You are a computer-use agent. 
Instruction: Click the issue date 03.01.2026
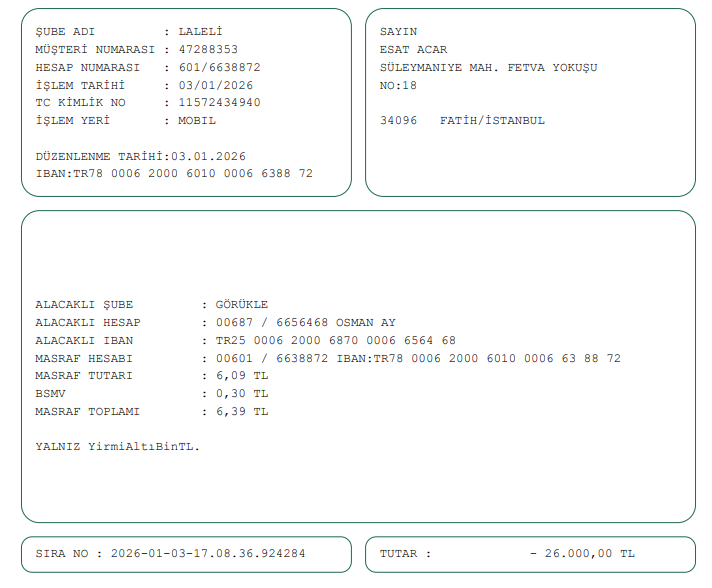point(208,156)
